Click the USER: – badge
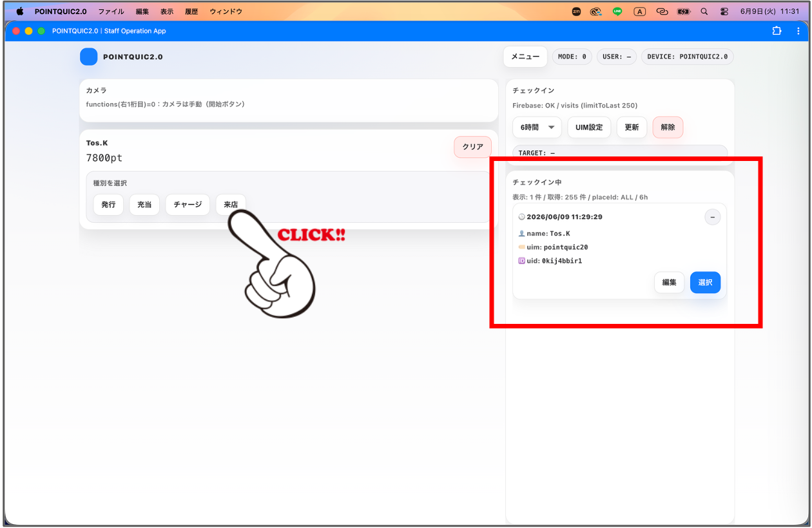The image size is (812, 528). 617,57
